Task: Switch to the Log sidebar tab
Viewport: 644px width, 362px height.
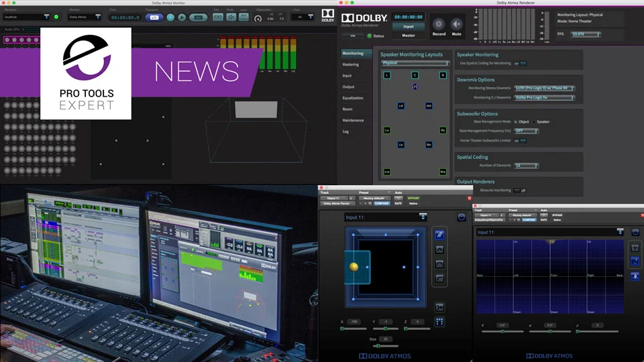Action: pyautogui.click(x=345, y=132)
